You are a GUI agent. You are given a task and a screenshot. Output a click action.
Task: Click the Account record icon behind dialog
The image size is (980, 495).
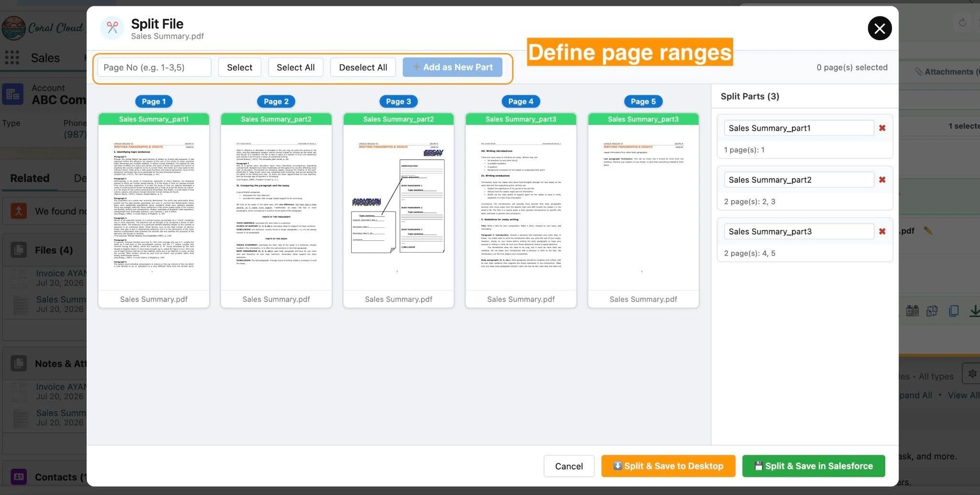point(13,94)
